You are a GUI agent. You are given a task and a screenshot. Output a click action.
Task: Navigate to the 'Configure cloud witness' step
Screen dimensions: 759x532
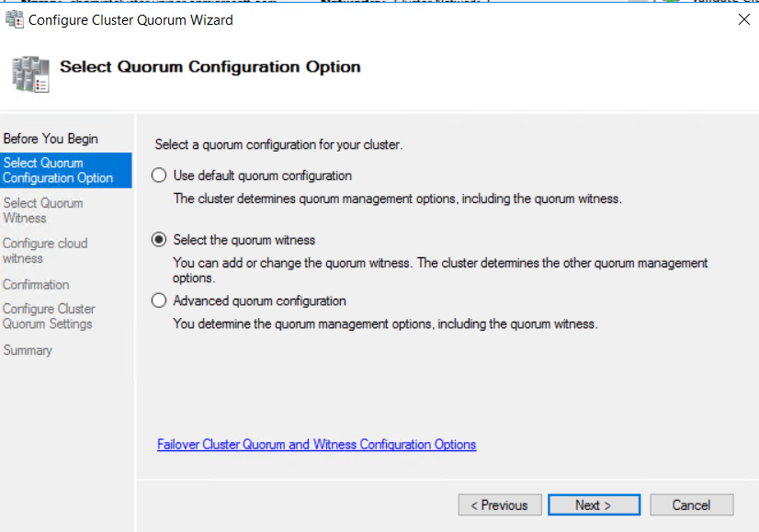coord(45,250)
